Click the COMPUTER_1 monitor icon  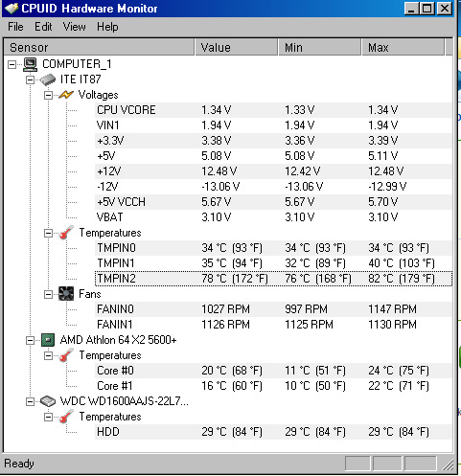pyautogui.click(x=30, y=64)
